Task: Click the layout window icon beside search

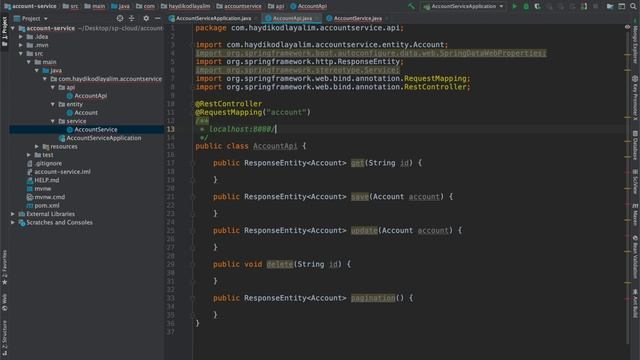Action: pyautogui.click(x=622, y=6)
